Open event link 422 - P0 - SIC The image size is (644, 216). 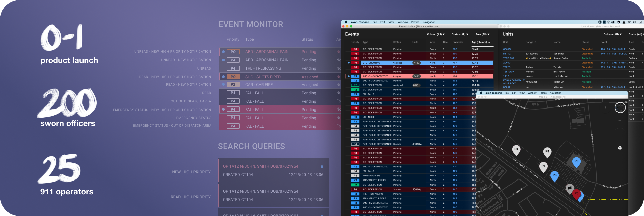(x=613, y=87)
